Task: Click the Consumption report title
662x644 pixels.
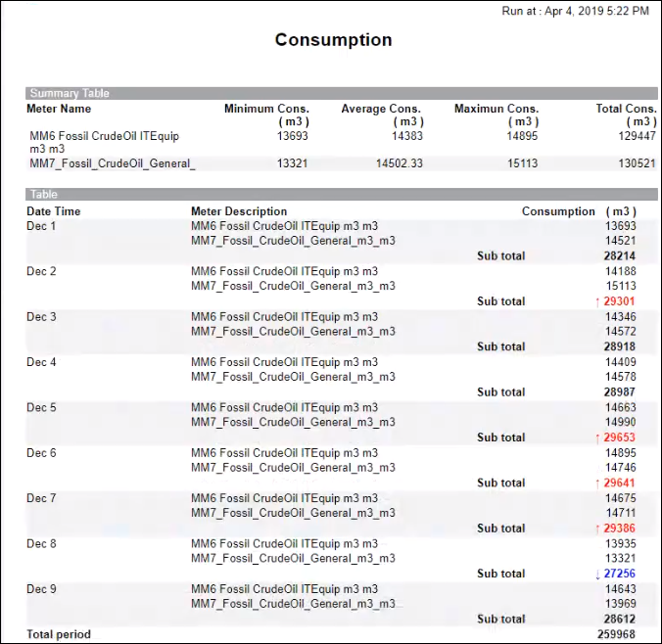Action: pyautogui.click(x=333, y=40)
